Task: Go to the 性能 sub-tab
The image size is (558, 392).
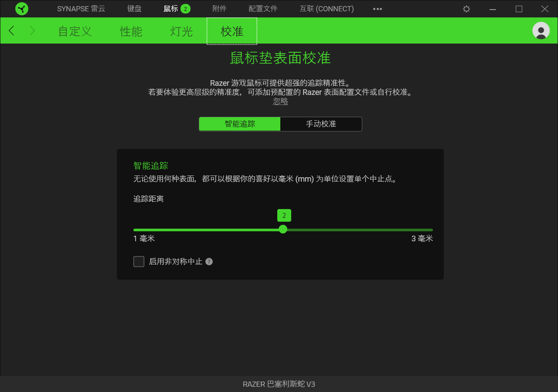Action: click(x=131, y=31)
